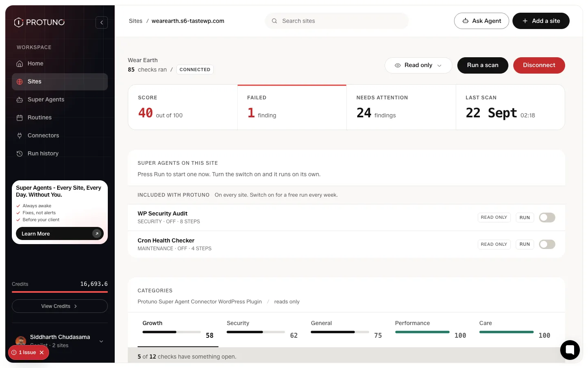Click the Learn More button

click(x=60, y=233)
